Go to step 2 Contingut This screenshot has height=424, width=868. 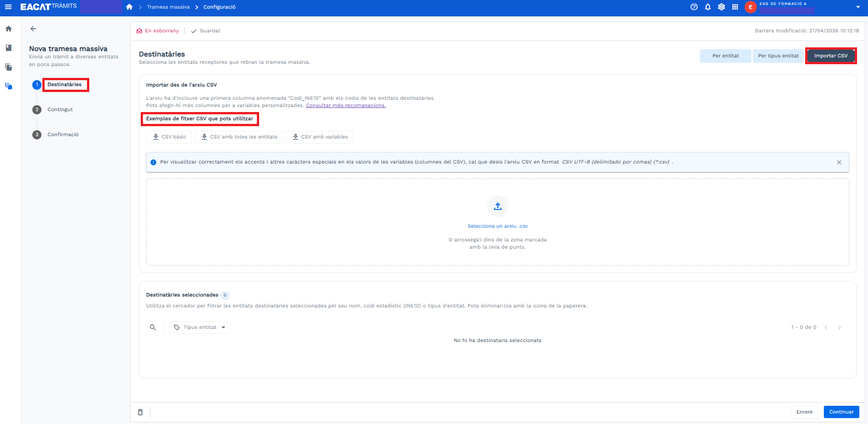[x=60, y=110]
